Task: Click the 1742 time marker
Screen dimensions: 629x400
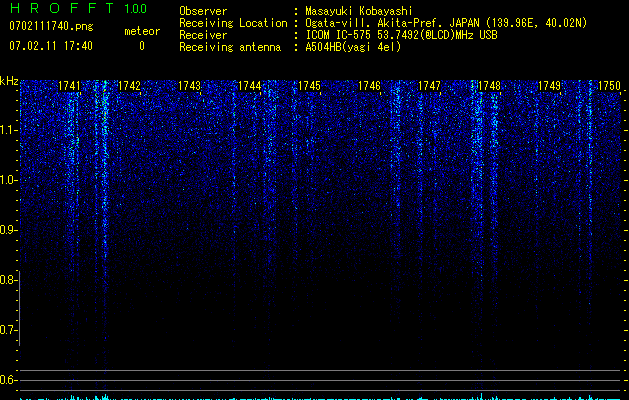Action: point(129,86)
